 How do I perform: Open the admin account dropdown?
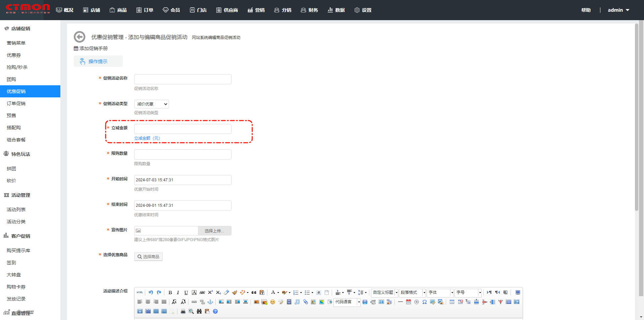pyautogui.click(x=619, y=10)
